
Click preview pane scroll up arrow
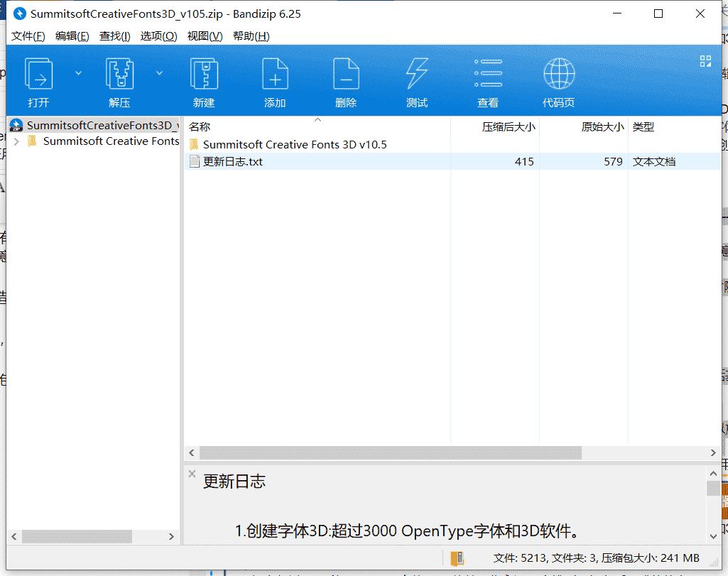click(x=713, y=474)
